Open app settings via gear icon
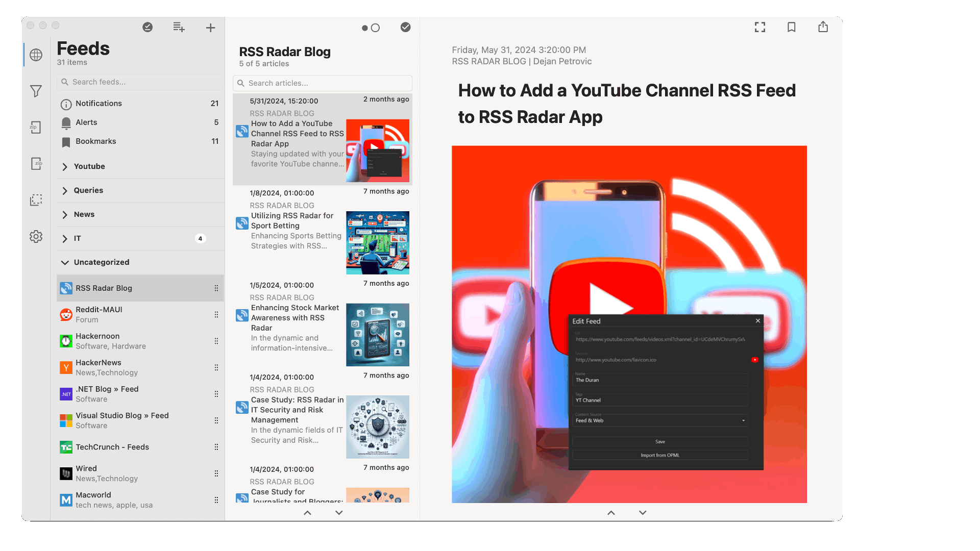Screen dimensions: 980x551 [x=36, y=236]
